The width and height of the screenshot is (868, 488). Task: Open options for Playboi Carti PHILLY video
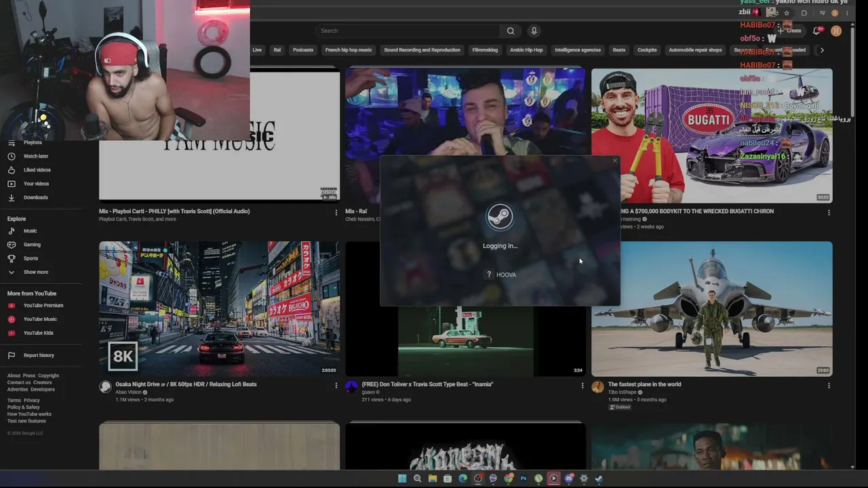point(336,212)
